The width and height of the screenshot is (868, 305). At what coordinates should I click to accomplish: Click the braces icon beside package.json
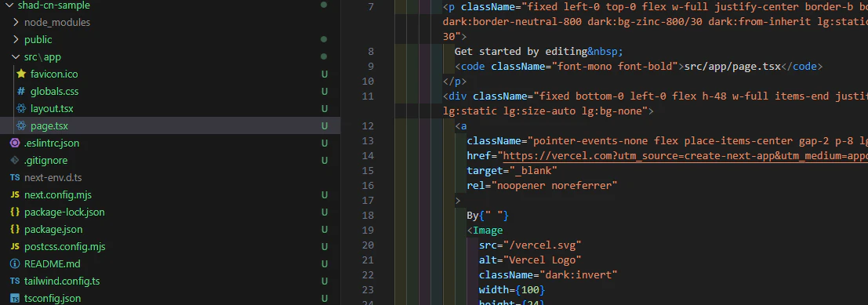15,229
